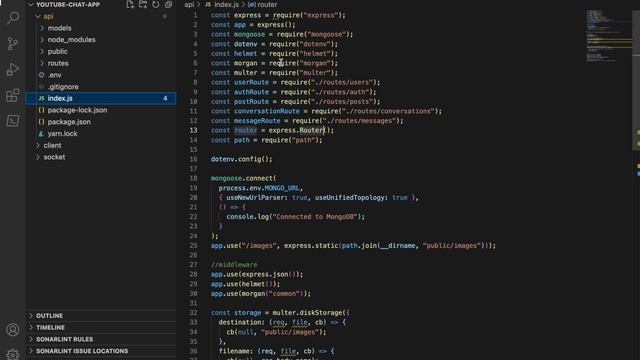Click "app.use(helmet());" on line 29
640x360 pixels.
[245, 284]
